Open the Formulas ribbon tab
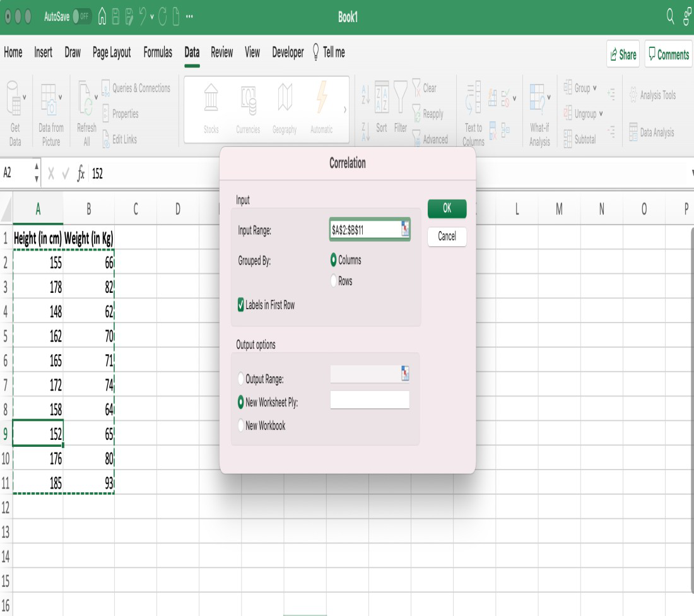The image size is (694, 616). 158,52
